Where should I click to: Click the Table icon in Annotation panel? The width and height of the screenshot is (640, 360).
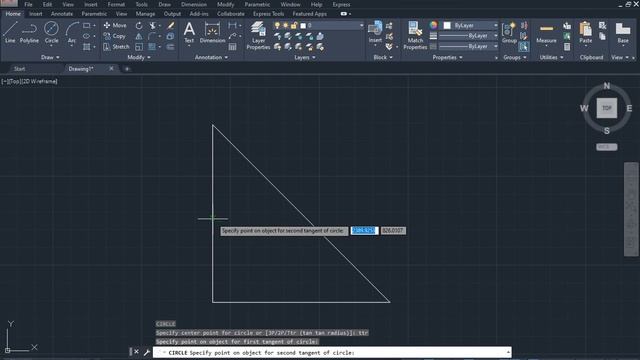[x=232, y=47]
